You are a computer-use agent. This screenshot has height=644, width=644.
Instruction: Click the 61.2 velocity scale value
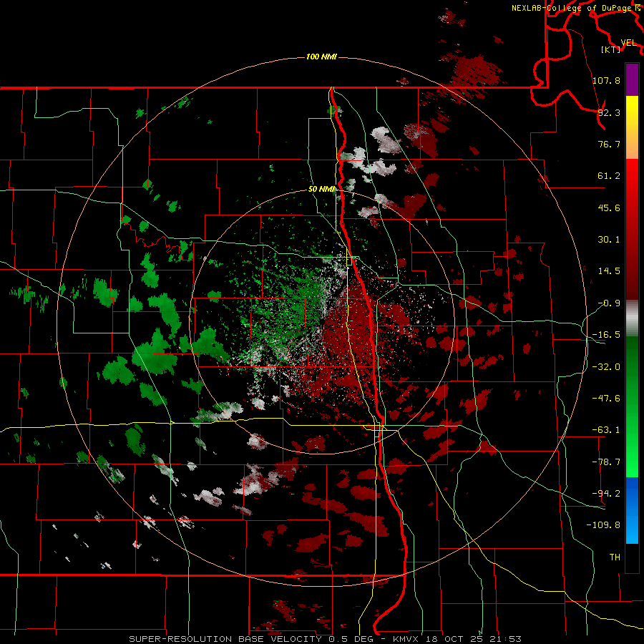click(609, 176)
